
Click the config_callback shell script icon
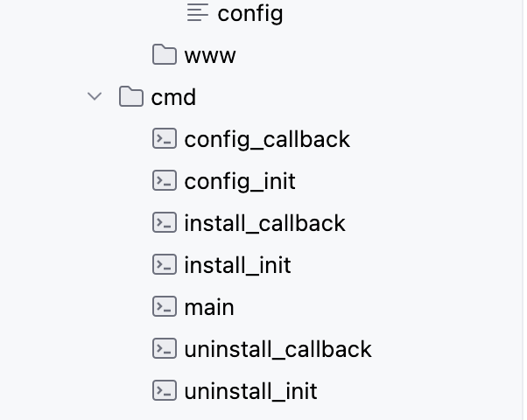(165, 139)
